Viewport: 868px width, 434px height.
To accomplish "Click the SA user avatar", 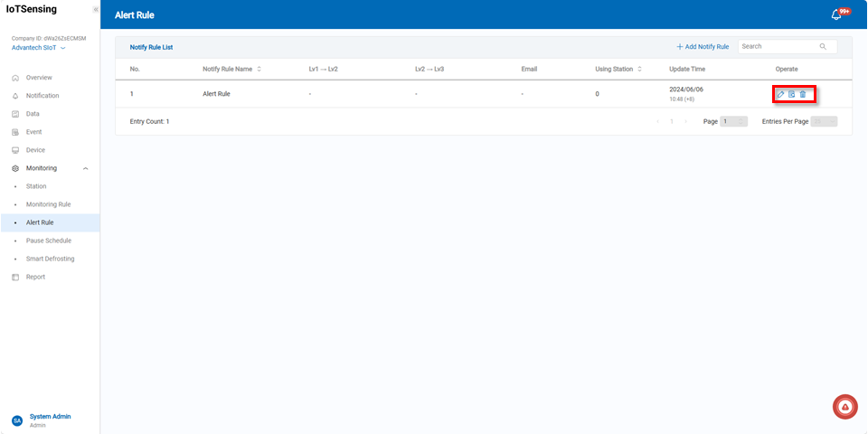I will click(x=16, y=420).
